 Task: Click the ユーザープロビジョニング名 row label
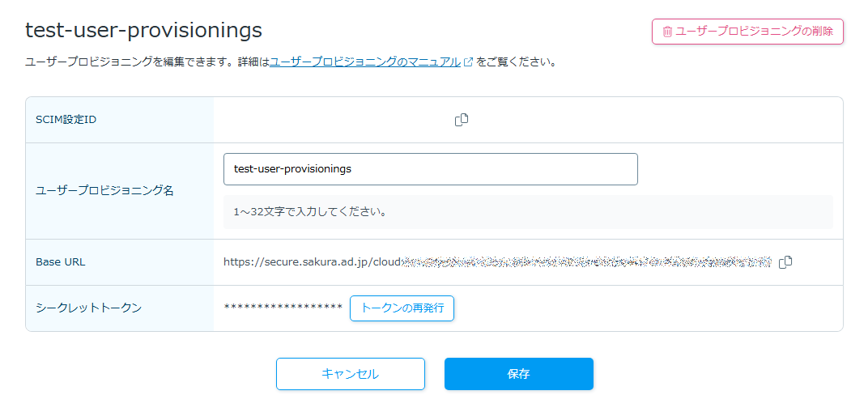[x=104, y=191]
